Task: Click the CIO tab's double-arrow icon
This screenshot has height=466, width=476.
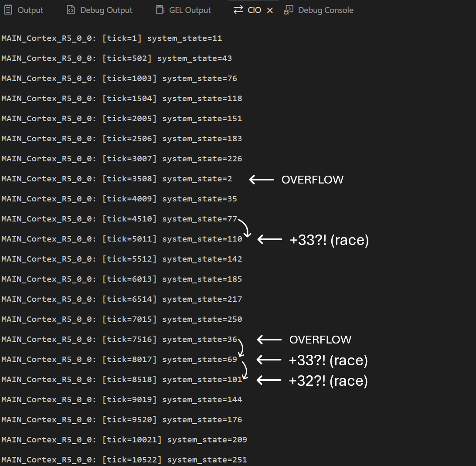Action: (238, 10)
